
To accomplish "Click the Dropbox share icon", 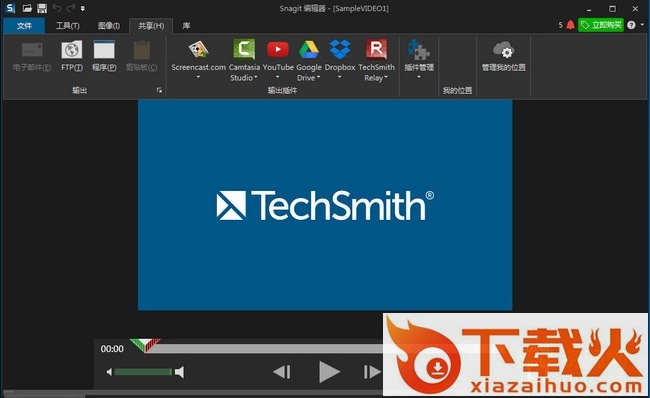I will pos(340,49).
